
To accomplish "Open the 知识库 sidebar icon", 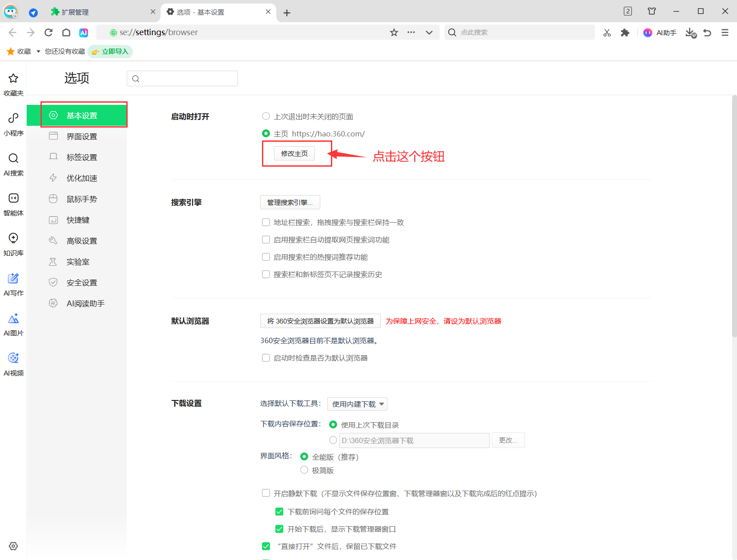I will (x=13, y=244).
